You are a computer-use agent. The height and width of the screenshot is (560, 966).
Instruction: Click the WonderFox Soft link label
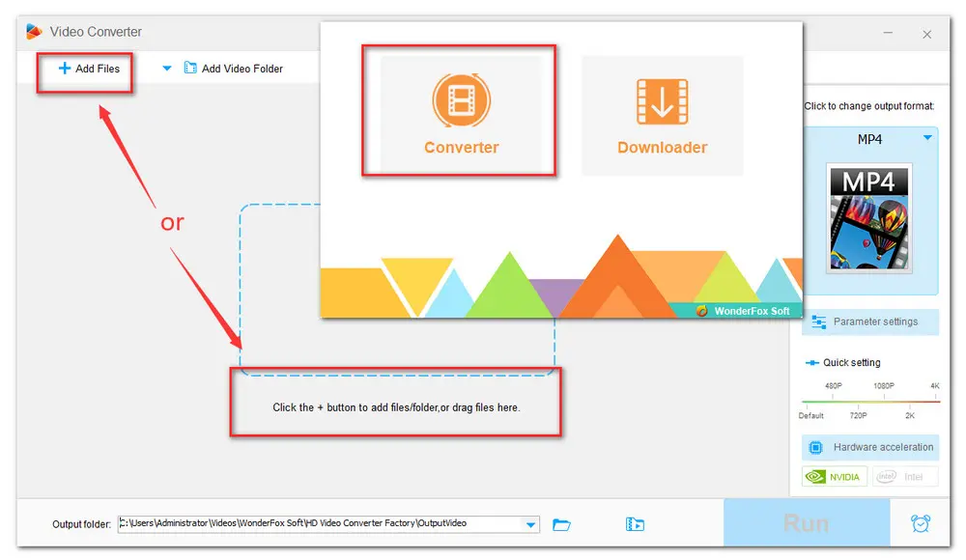(x=752, y=311)
